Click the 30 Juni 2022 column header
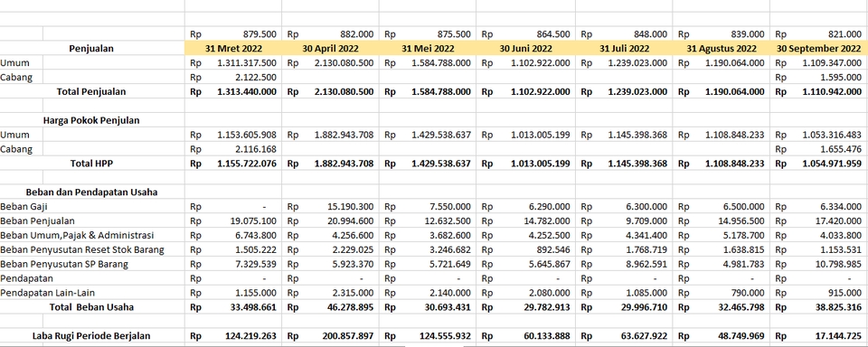The image size is (868, 347). coord(525,49)
